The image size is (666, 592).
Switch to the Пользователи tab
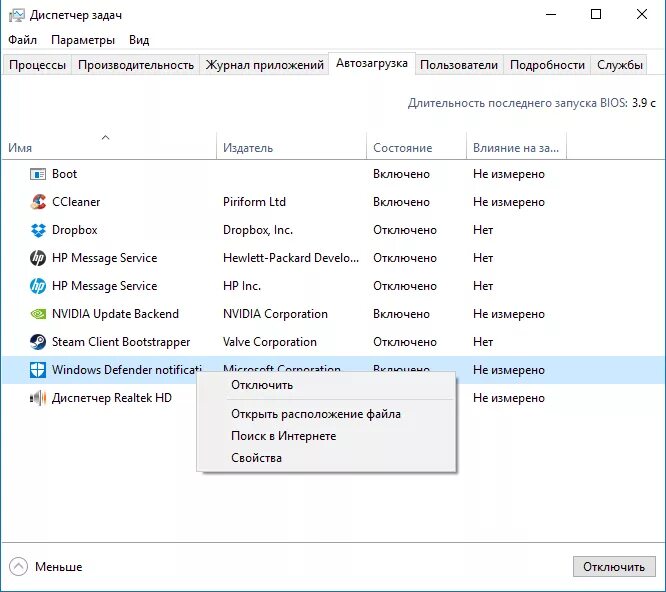(459, 65)
